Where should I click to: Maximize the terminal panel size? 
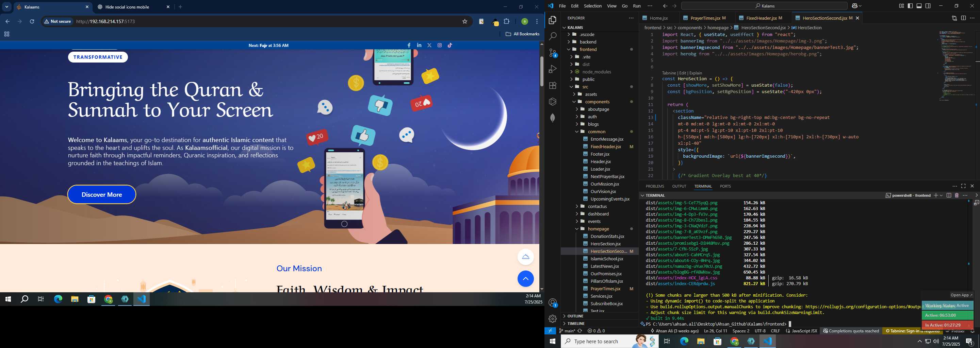[x=963, y=186]
